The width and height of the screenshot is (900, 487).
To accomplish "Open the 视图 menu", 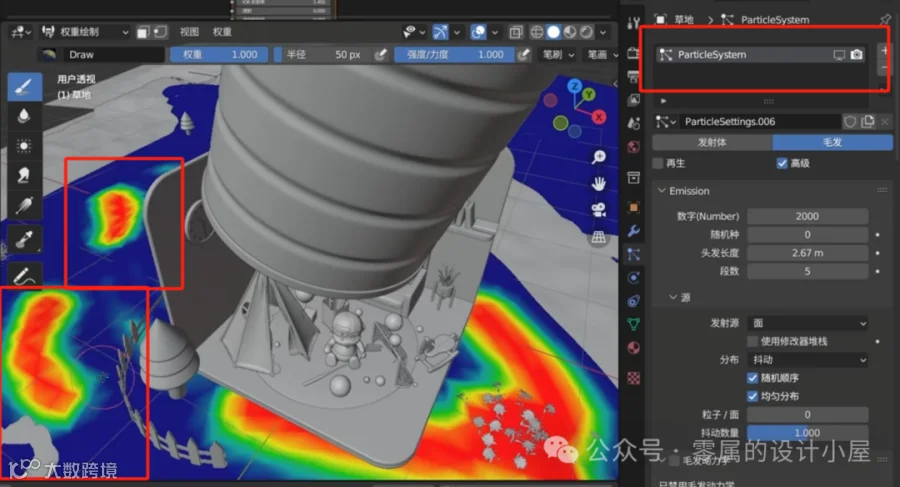I will [x=189, y=32].
